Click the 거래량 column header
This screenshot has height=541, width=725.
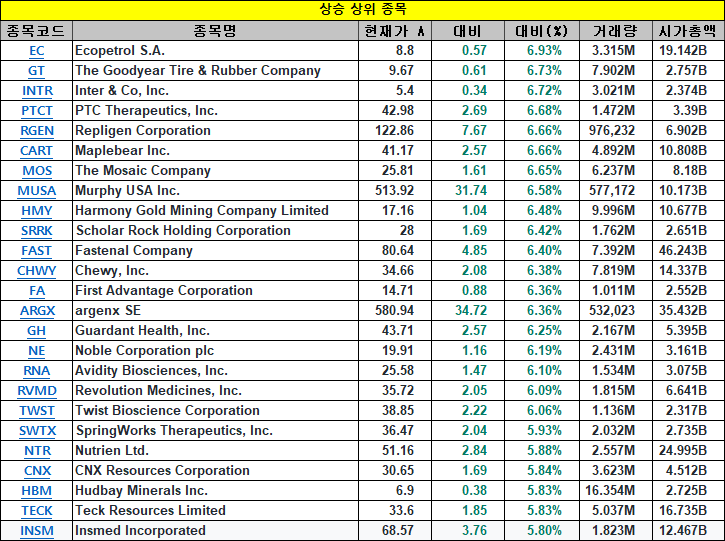[x=615, y=31]
